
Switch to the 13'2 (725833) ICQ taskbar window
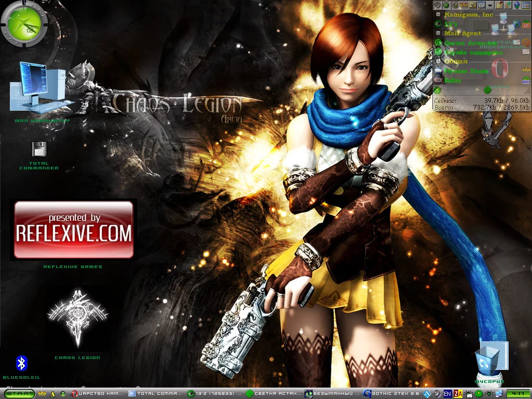point(215,394)
